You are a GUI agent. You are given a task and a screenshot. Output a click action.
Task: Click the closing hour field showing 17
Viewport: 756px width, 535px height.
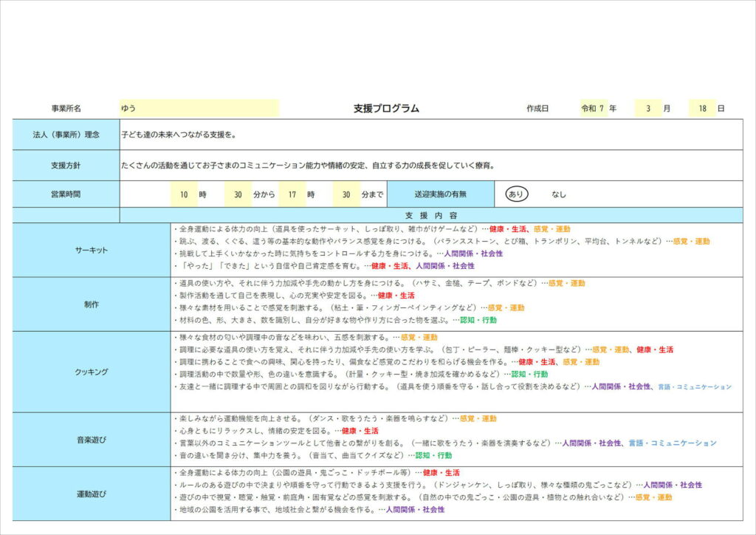pyautogui.click(x=292, y=194)
